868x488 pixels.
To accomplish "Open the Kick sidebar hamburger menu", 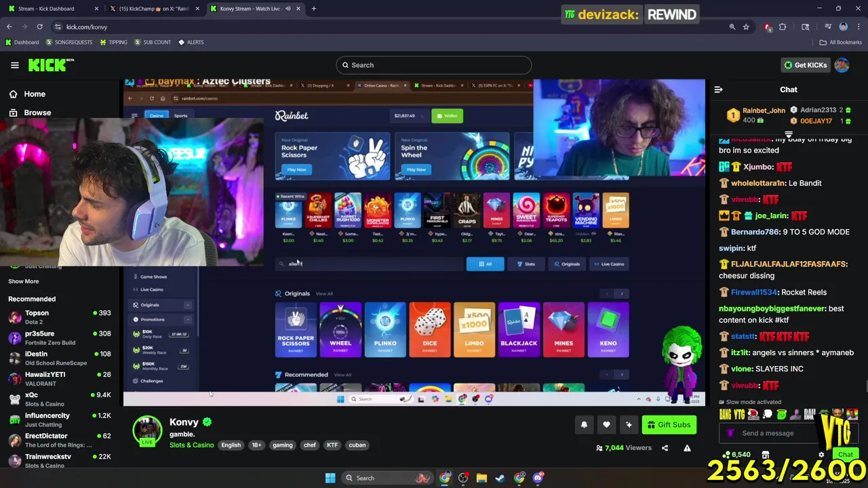I will [14, 65].
